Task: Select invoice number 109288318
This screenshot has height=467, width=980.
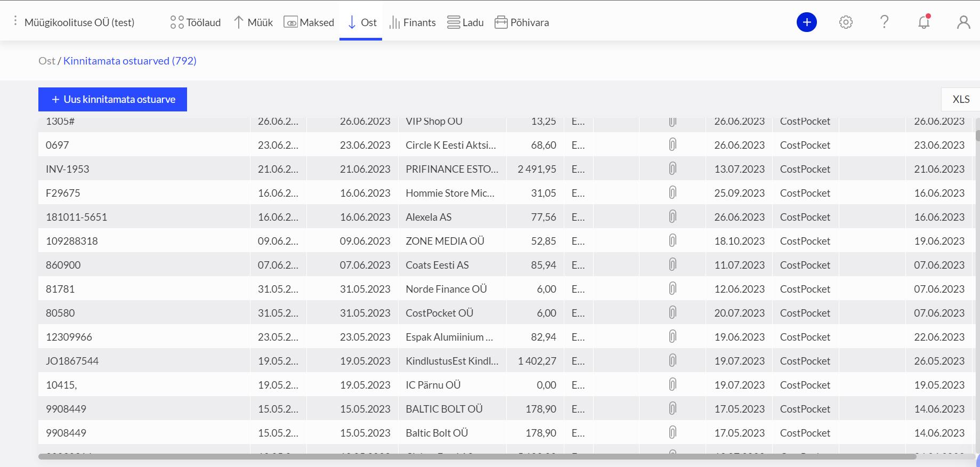Action: 72,241
